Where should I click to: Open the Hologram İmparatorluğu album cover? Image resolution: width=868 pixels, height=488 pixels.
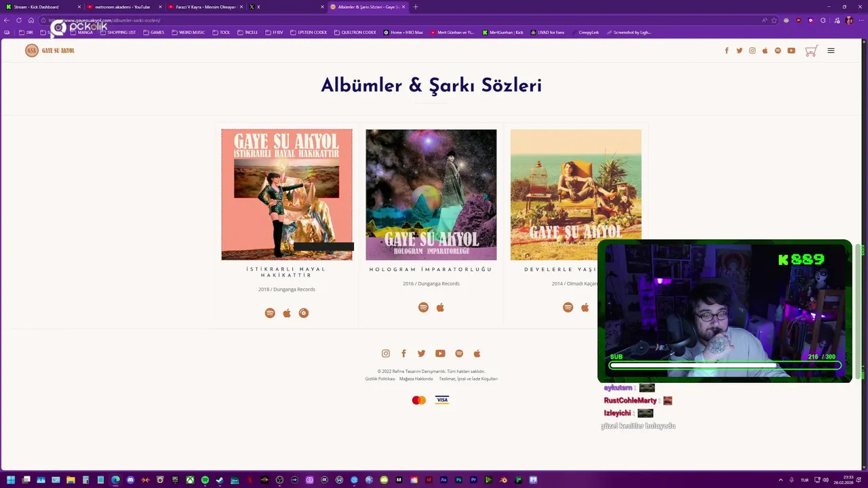(431, 195)
